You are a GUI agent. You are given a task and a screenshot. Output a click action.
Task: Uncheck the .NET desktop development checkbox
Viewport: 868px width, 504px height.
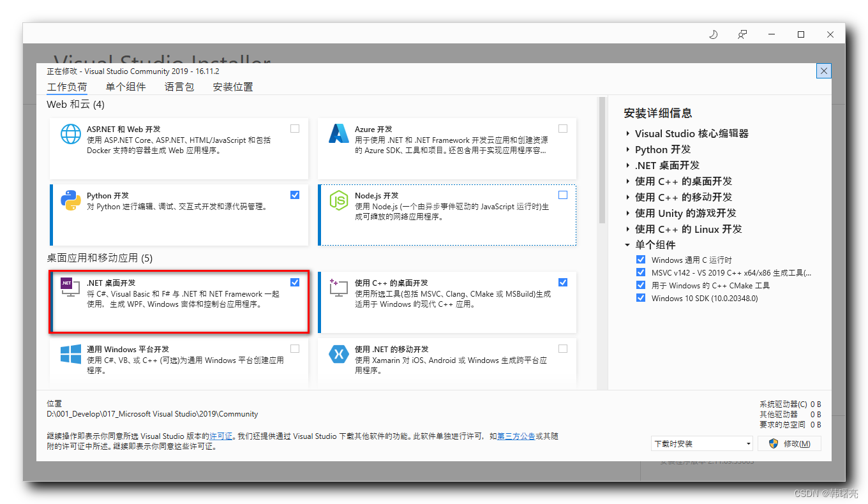point(295,282)
